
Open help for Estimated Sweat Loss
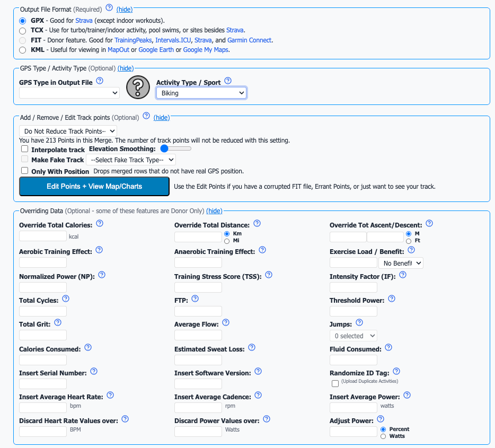[252, 347]
